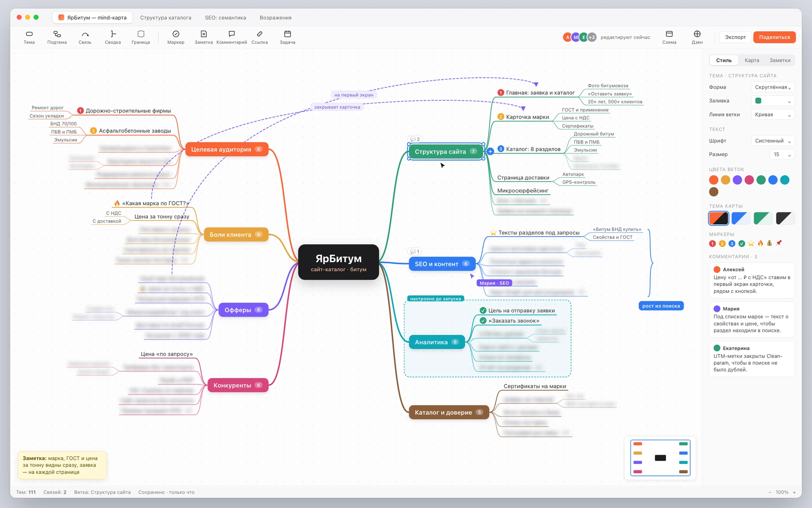
Task: Select the pushpin marker in Маркеры palette
Action: (779, 243)
